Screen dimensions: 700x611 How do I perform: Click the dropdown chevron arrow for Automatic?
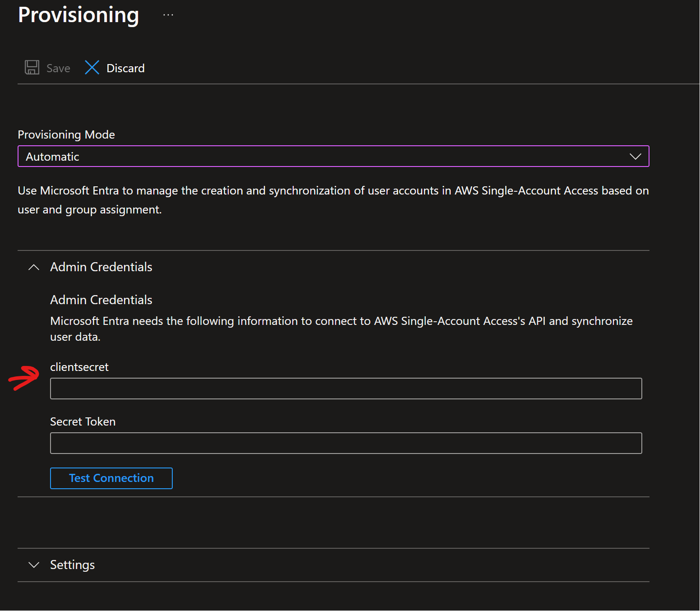point(635,157)
